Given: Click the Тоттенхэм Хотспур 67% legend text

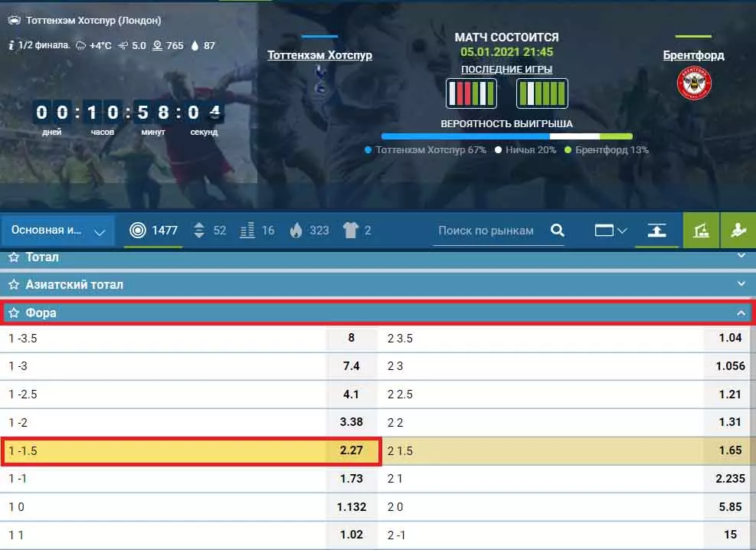Looking at the screenshot, I should (x=431, y=150).
